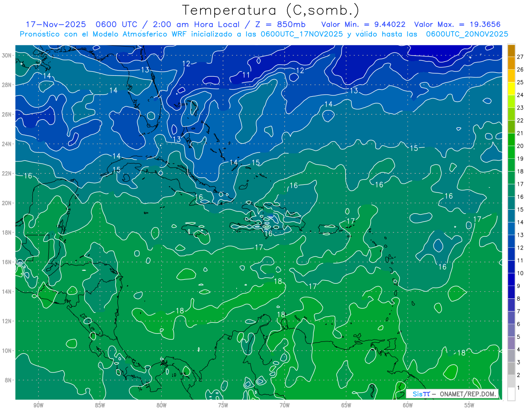This screenshot has height=411, width=532.
Task: Click the '55W' longitude axis label
Action: (469, 405)
